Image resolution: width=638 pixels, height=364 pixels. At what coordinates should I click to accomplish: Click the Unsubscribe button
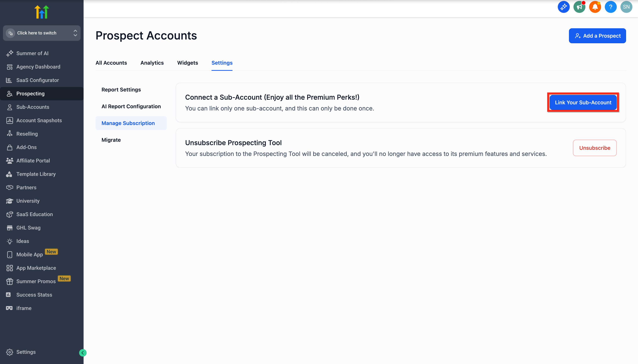595,148
